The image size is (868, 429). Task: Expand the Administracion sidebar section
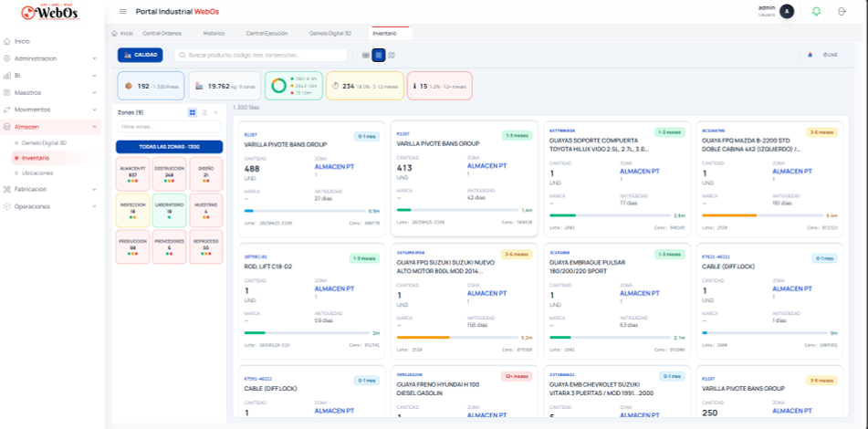click(96, 58)
